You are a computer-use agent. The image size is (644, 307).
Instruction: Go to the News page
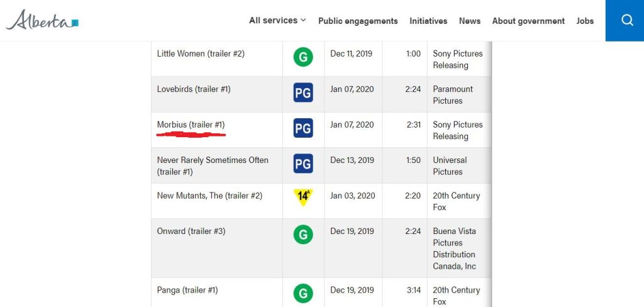pyautogui.click(x=470, y=21)
